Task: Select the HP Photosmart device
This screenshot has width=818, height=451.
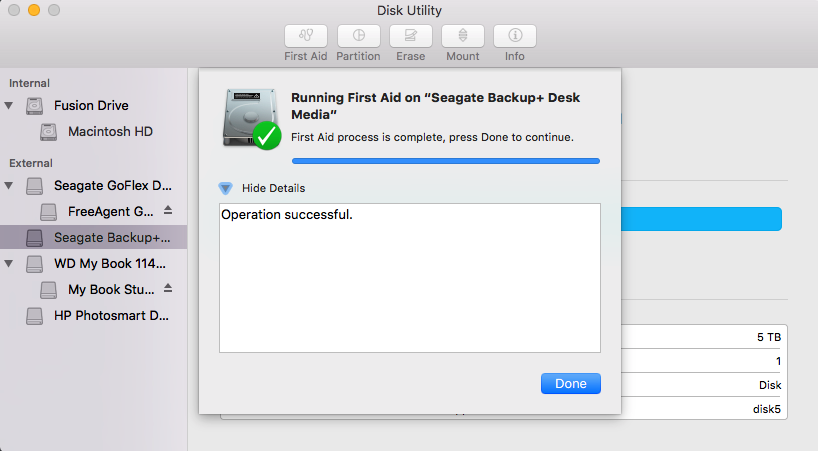Action: click(110, 316)
